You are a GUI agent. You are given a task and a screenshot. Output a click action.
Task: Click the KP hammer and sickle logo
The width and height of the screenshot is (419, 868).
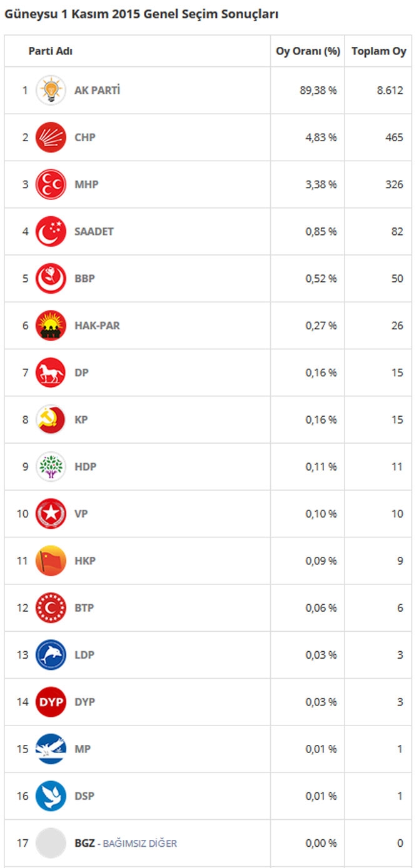pyautogui.click(x=51, y=419)
